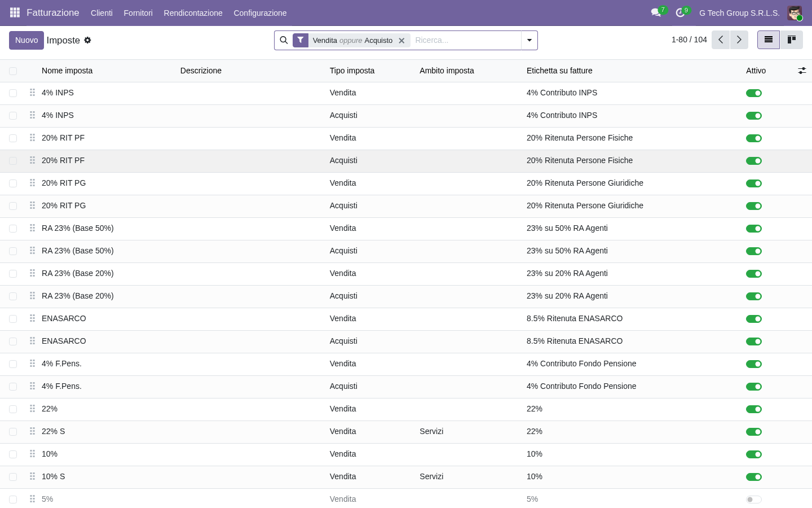The width and height of the screenshot is (812, 508).
Task: Switch to kanban view
Action: point(791,40)
